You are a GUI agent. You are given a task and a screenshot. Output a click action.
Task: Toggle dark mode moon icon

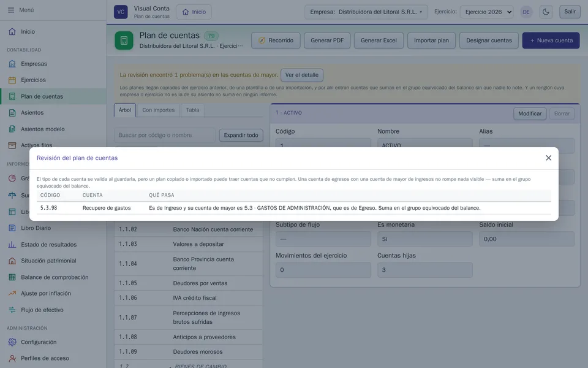(x=546, y=12)
